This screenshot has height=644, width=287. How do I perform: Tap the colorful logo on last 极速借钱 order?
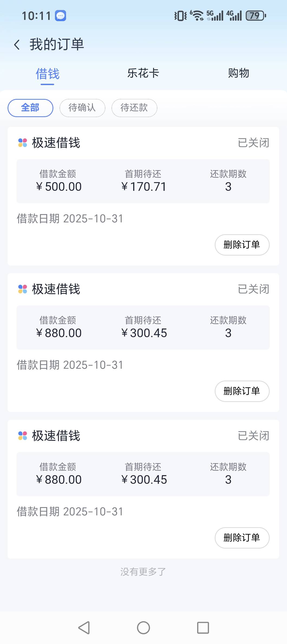22,436
